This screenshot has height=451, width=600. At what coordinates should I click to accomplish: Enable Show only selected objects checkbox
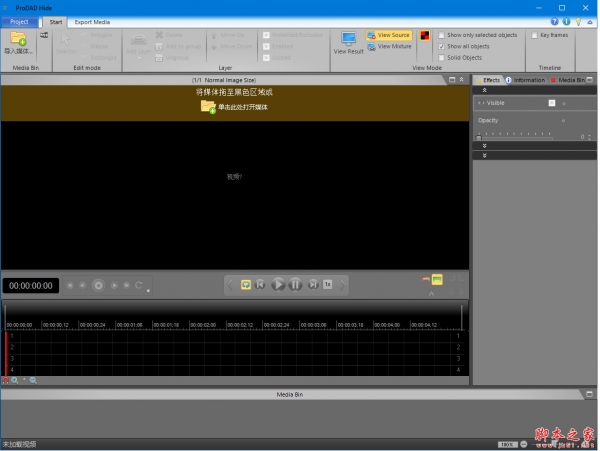442,35
